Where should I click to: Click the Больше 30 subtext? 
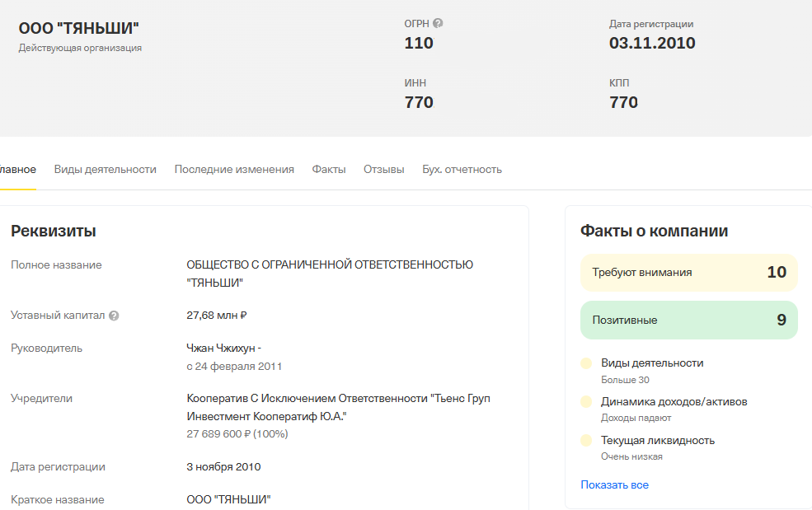(625, 380)
